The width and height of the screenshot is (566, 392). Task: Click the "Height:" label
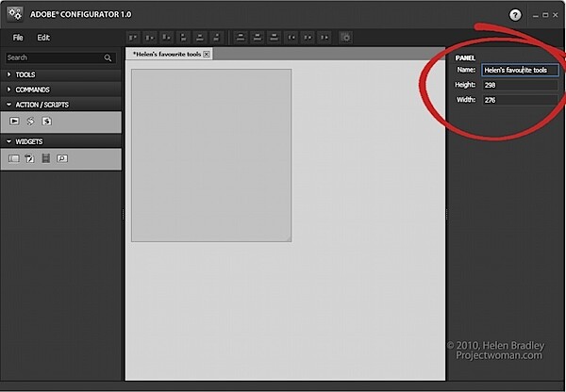tap(465, 85)
